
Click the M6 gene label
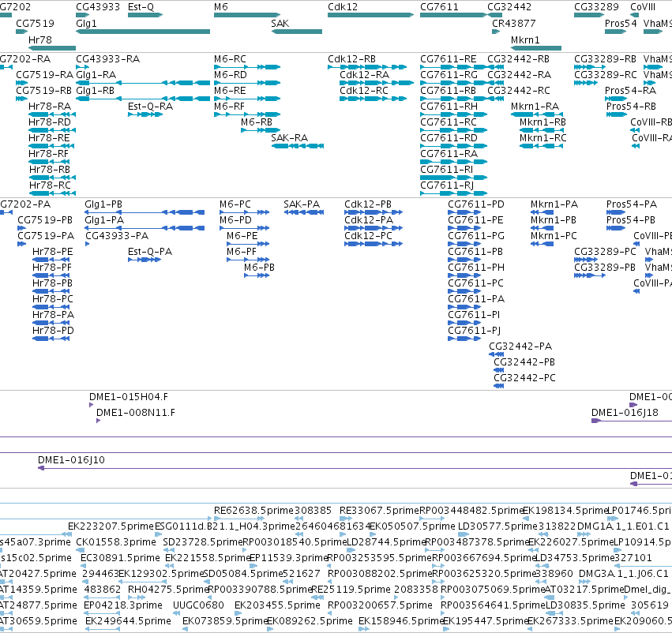tap(221, 7)
